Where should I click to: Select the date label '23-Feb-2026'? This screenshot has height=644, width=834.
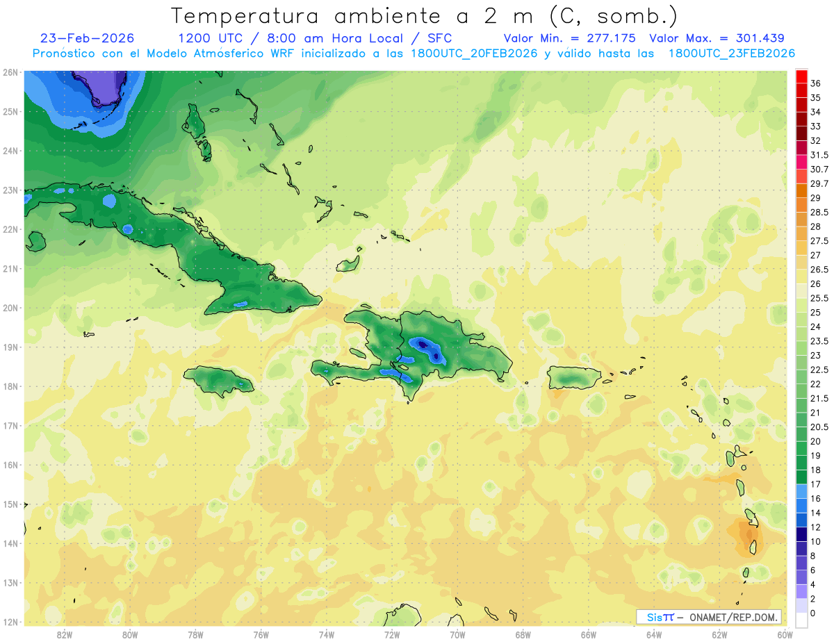87,38
